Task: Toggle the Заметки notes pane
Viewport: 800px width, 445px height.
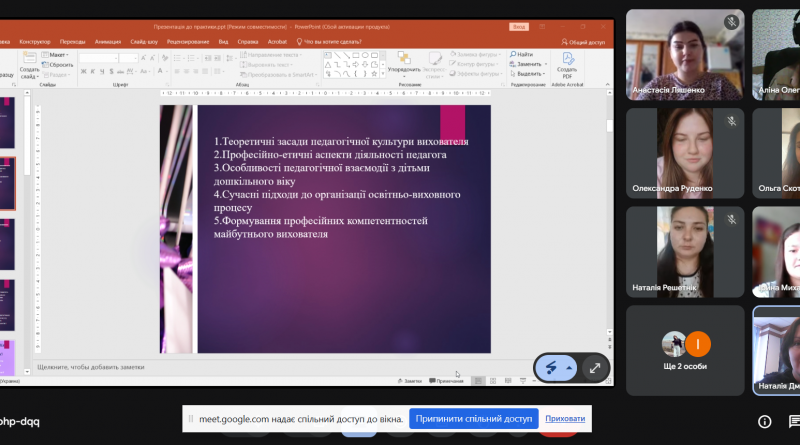Action: (x=410, y=381)
